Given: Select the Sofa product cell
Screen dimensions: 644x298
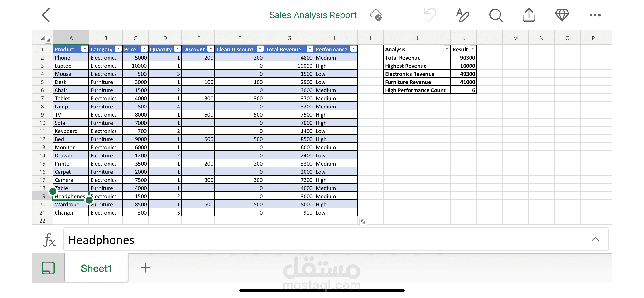Looking at the screenshot, I should 71,123.
